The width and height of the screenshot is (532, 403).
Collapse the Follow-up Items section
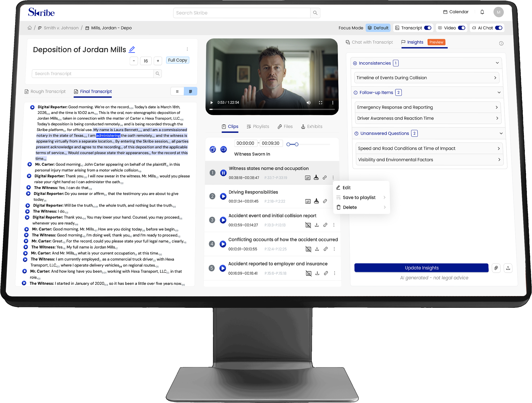(x=499, y=93)
